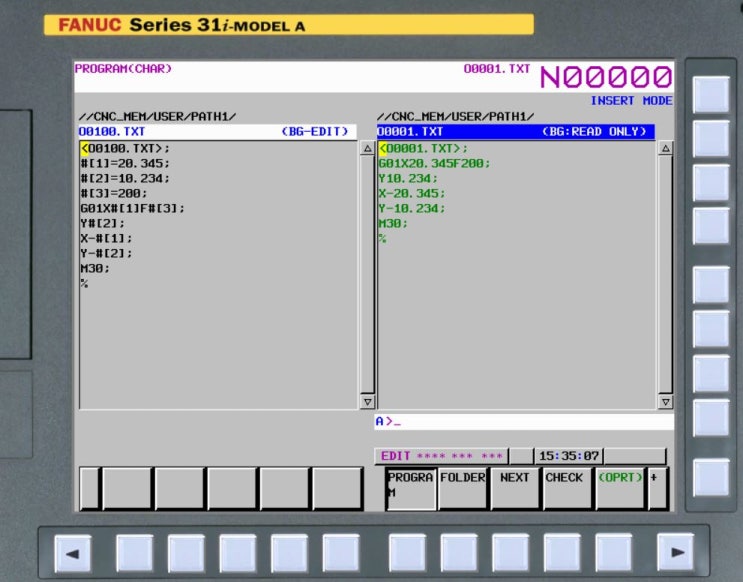Click the bottommost vertical key on right bezel
743x582 pixels.
point(711,477)
